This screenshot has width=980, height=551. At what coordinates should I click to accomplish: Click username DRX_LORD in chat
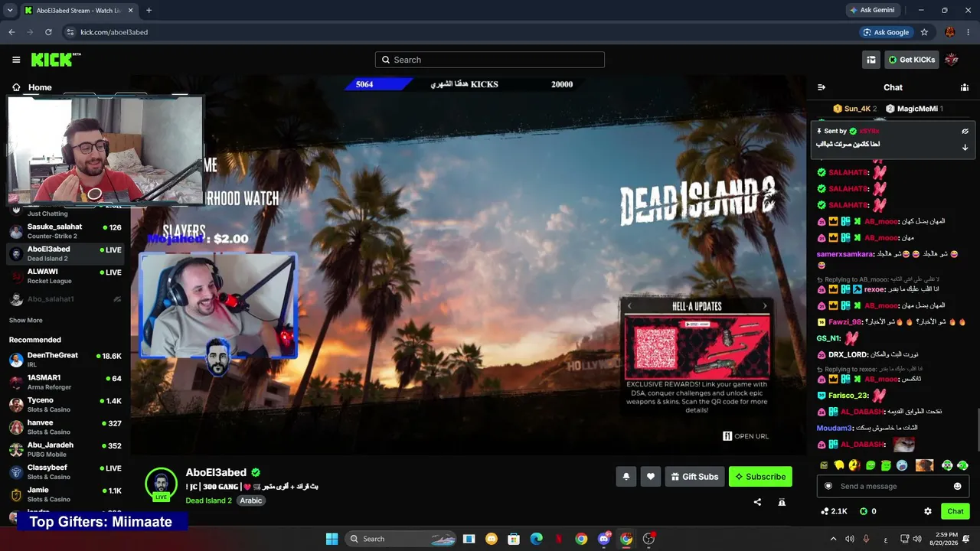click(848, 354)
